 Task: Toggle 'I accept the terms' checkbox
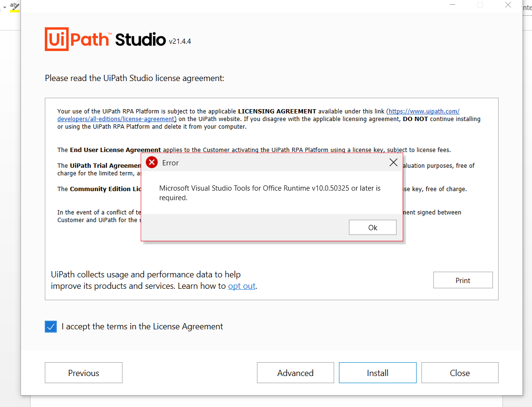click(51, 326)
